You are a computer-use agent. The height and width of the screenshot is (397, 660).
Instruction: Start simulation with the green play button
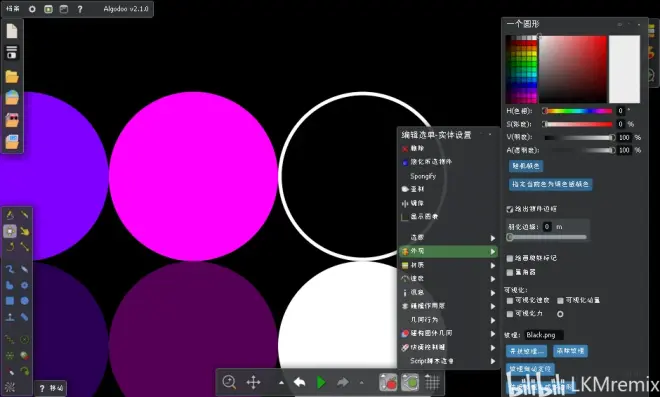(321, 382)
